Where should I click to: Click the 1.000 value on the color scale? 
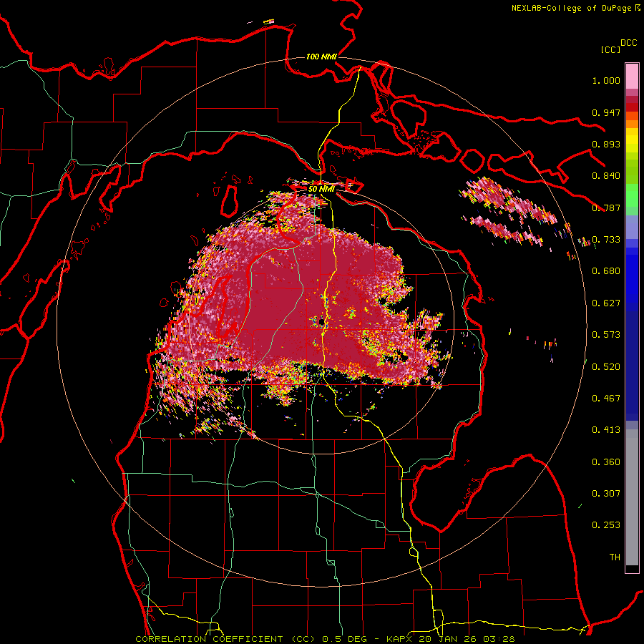point(606,80)
